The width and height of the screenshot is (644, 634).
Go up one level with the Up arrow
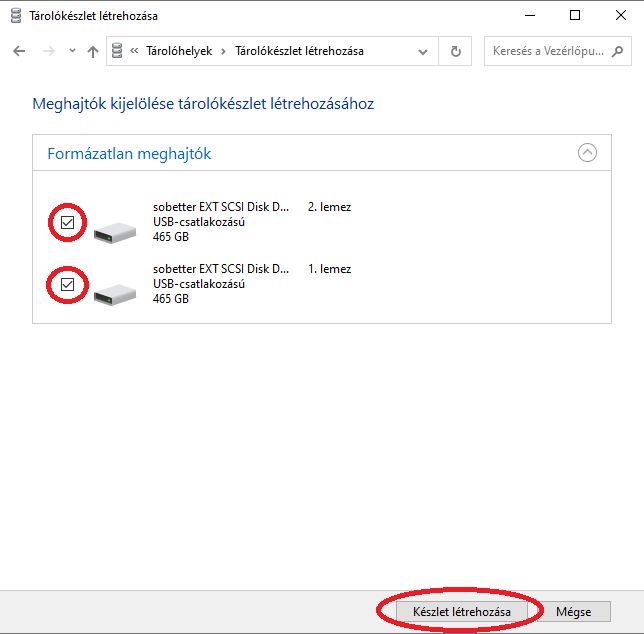[93, 51]
